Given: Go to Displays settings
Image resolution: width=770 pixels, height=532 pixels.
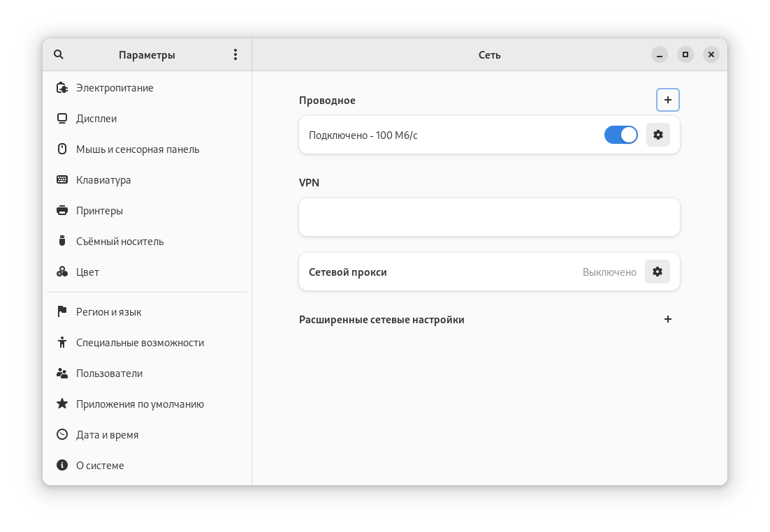Looking at the screenshot, I should (96, 119).
